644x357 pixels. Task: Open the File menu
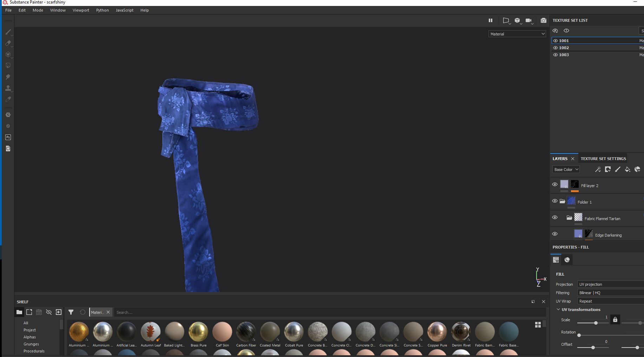pyautogui.click(x=8, y=10)
